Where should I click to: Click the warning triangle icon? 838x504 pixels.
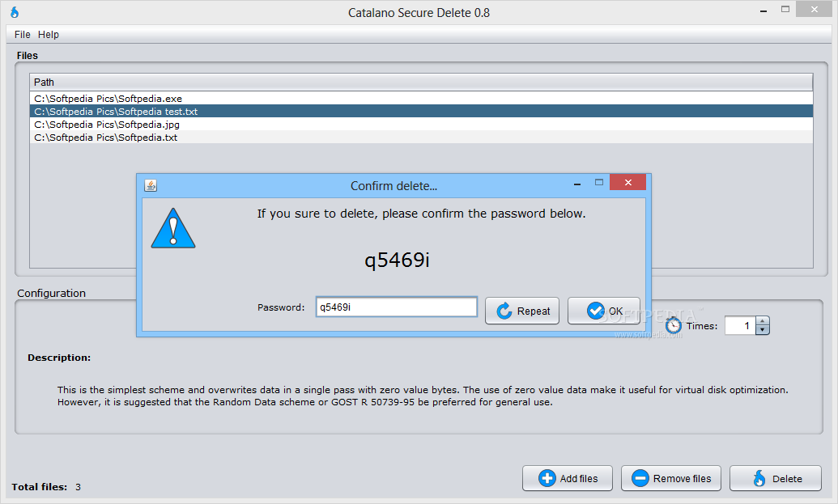click(173, 228)
